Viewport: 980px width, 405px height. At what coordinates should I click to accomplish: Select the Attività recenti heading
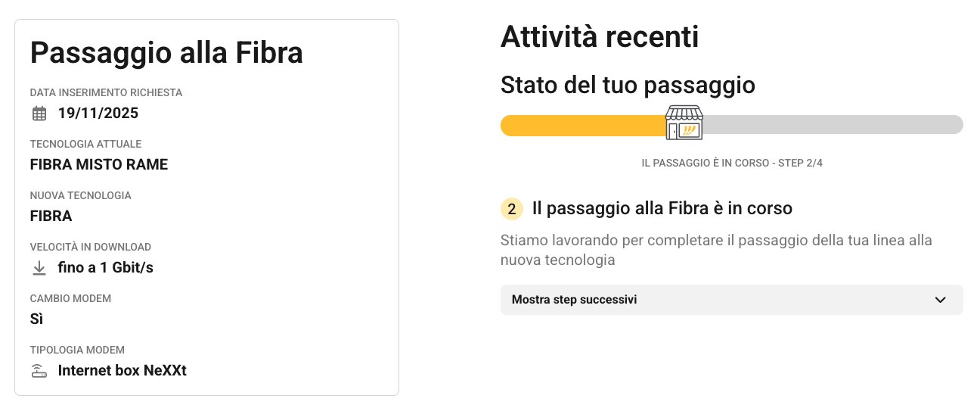tap(600, 37)
